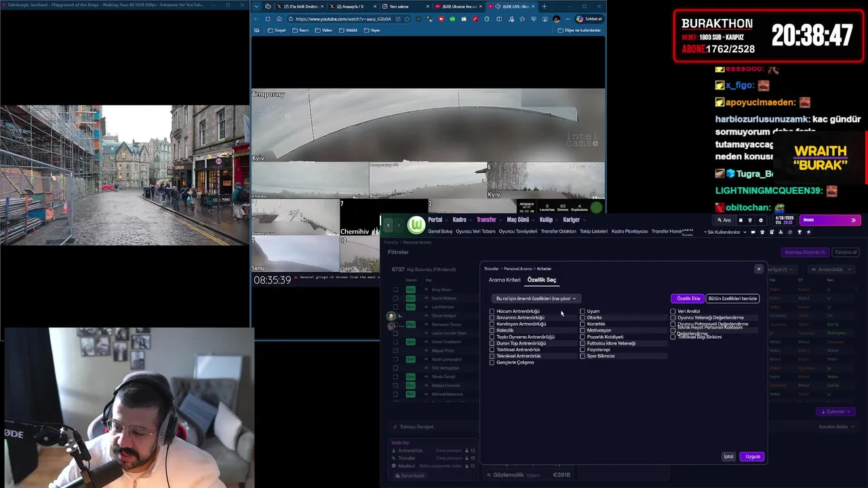The height and width of the screenshot is (488, 868).
Task: Close the Kriterler dialog with X
Action: click(759, 269)
